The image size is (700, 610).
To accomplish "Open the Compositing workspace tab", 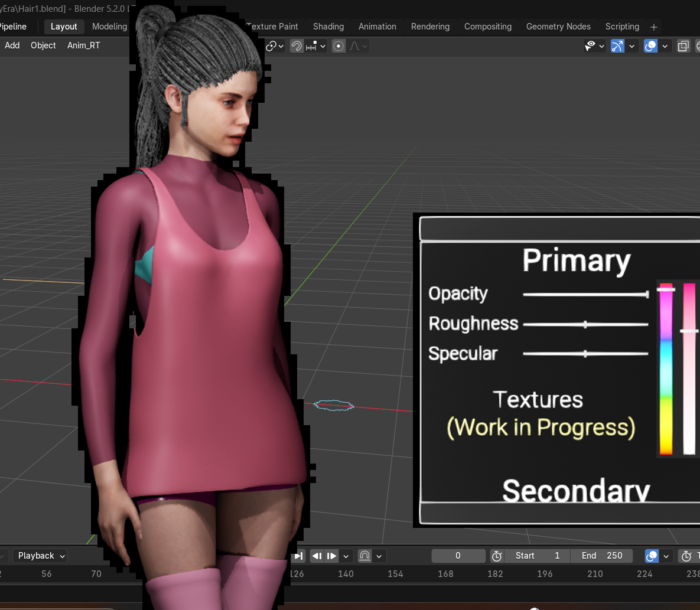I will click(488, 27).
